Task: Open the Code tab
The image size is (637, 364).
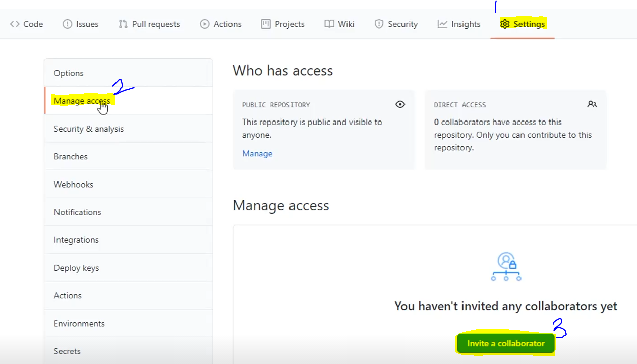Action: click(x=26, y=24)
